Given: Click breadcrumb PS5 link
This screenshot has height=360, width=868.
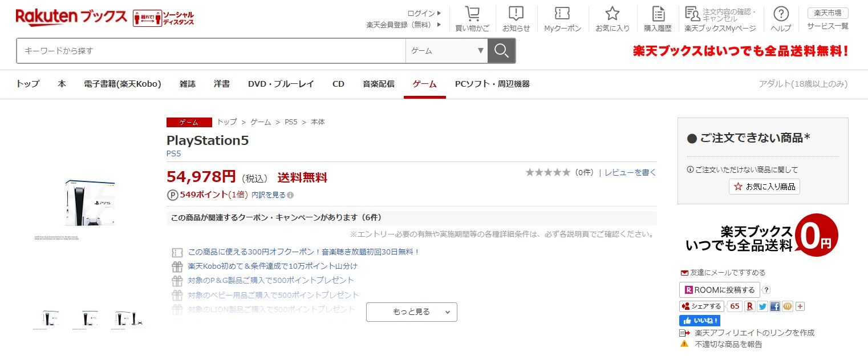Looking at the screenshot, I should coord(291,122).
